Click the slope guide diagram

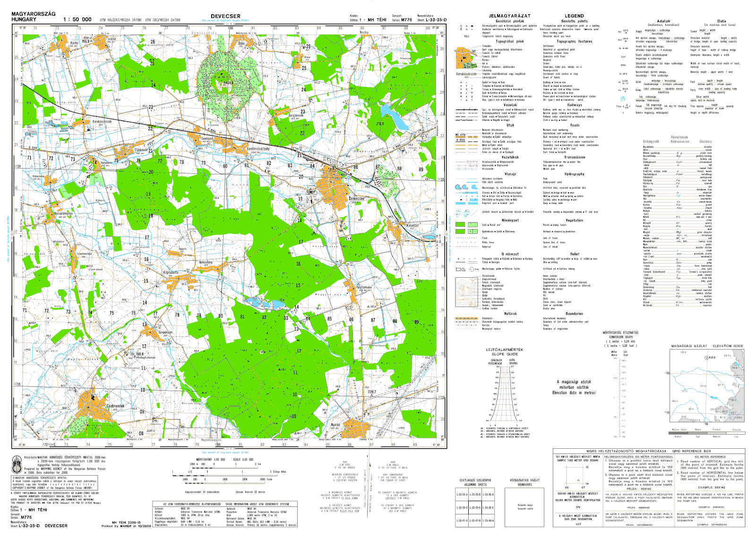point(505,391)
